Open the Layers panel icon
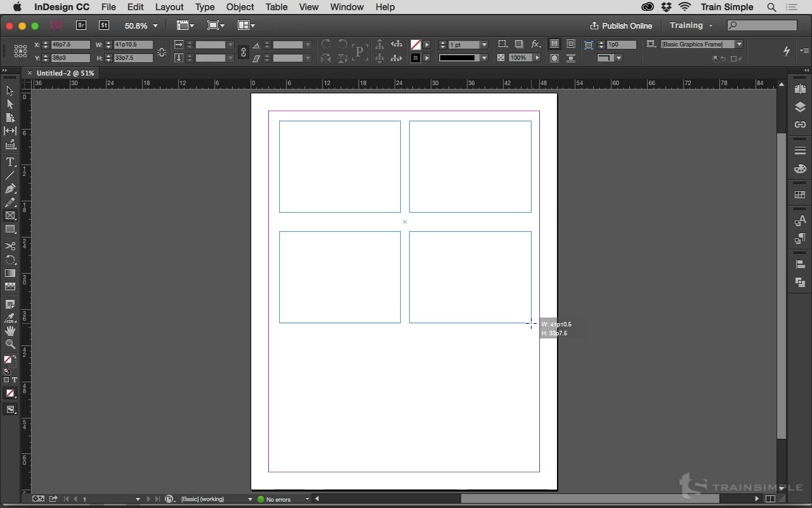 click(x=800, y=107)
